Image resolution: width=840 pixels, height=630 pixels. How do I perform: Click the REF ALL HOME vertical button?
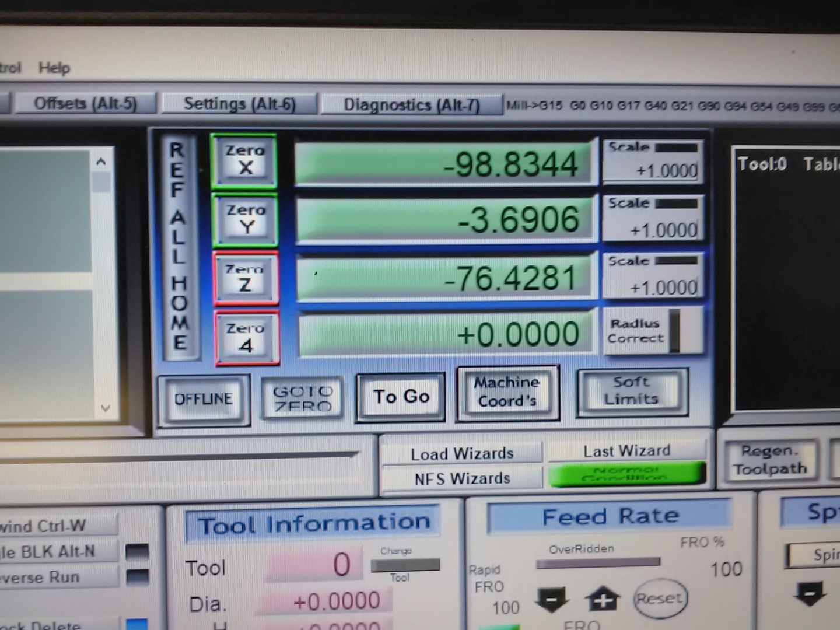coord(178,245)
